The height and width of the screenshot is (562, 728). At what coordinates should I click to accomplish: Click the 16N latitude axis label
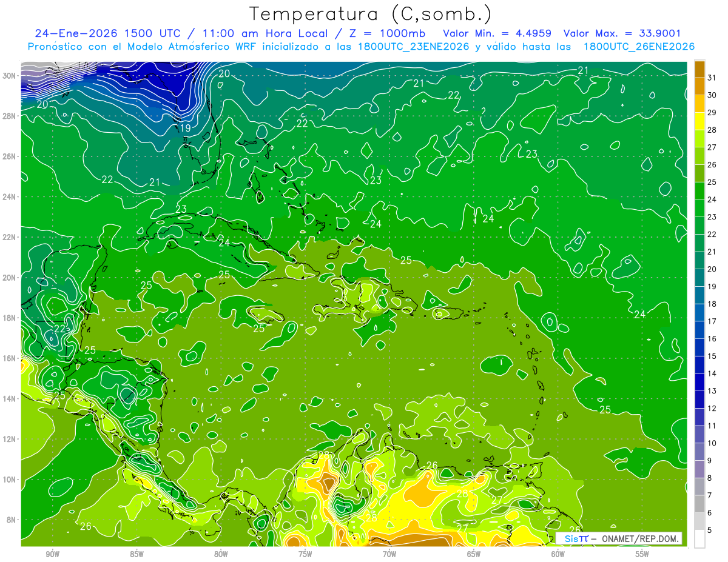tap(10, 358)
